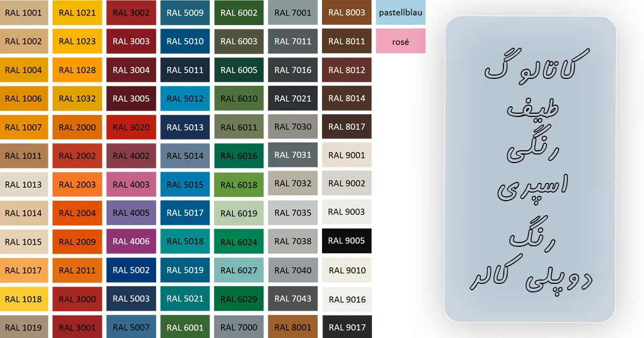644x338 pixels.
Task: Select the RAL 1001 beige swatch
Action: (x=24, y=13)
